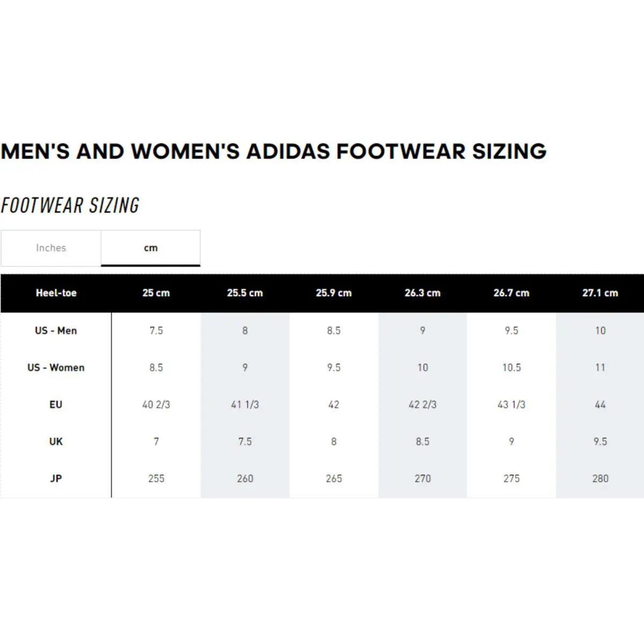644x644 pixels.
Task: Click the Footwear Sizing heading
Action: click(x=70, y=206)
